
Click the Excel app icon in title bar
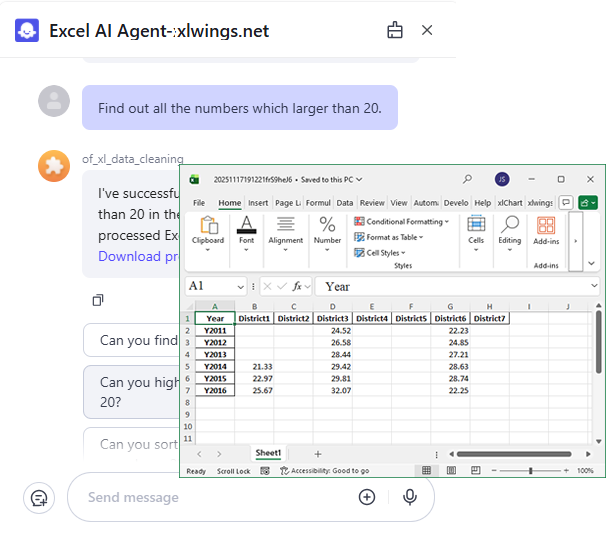(194, 179)
